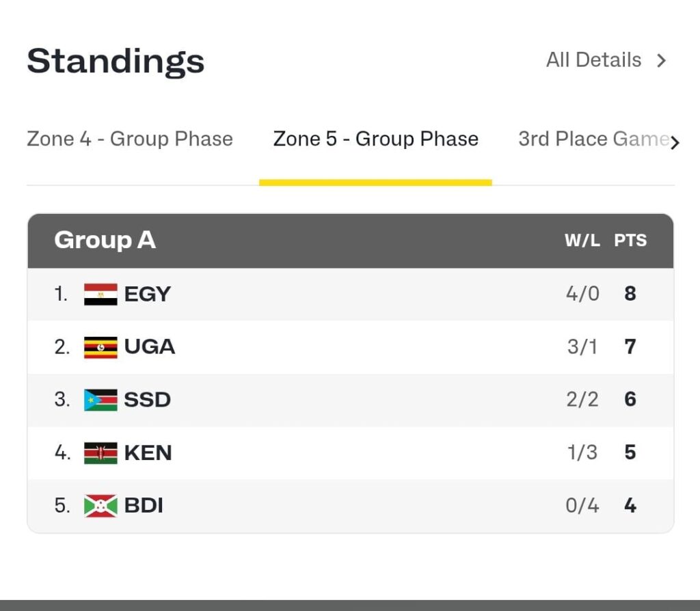Choose the KEN team name
The image size is (700, 611).
tap(148, 452)
